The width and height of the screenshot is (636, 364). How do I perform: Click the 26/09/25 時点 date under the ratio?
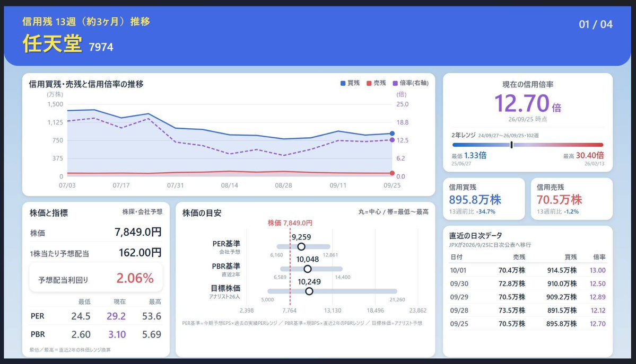(528, 119)
